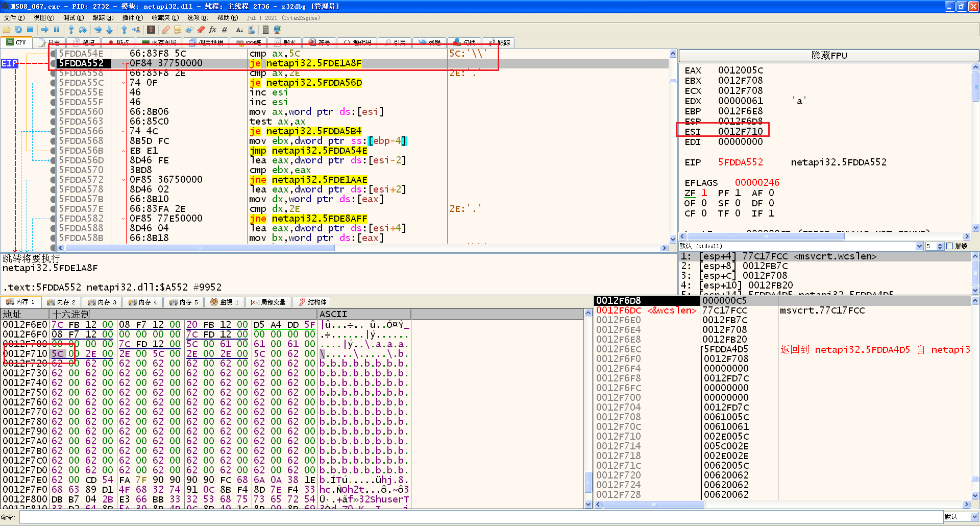Select the EAX register value 0012005C

740,70
